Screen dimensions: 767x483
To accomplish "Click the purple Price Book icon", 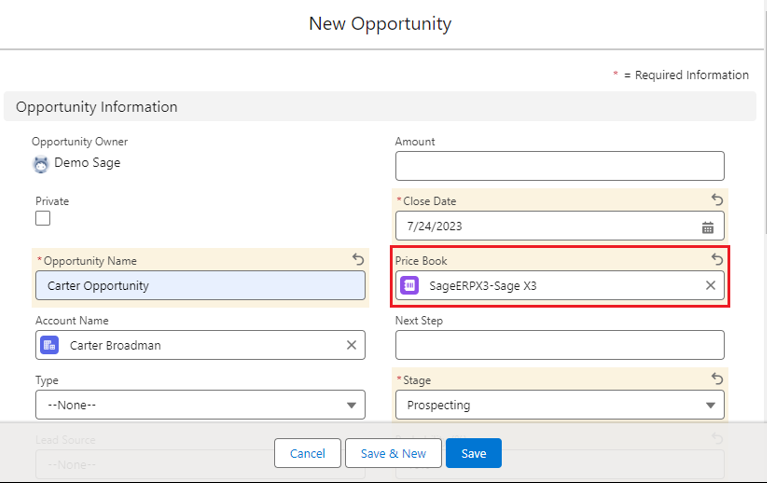I will point(409,285).
